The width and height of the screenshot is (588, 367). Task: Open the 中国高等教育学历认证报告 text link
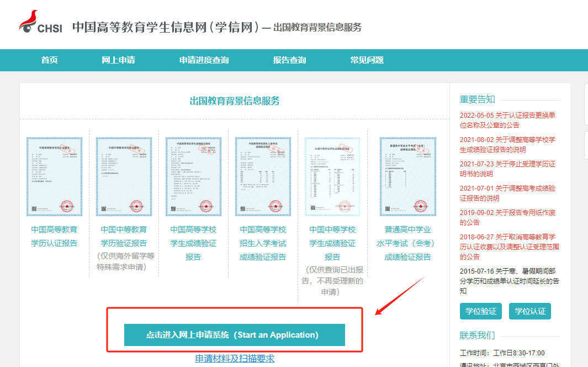(x=54, y=237)
